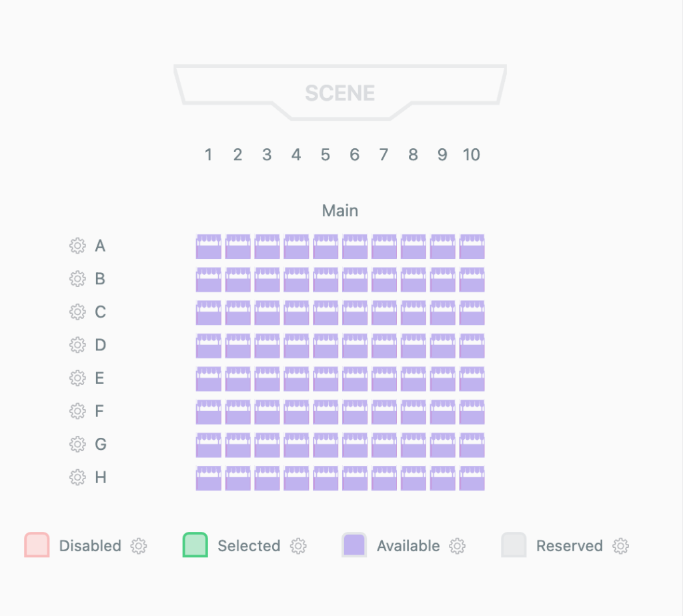Open settings gear for row C
The width and height of the screenshot is (683, 616).
(77, 312)
